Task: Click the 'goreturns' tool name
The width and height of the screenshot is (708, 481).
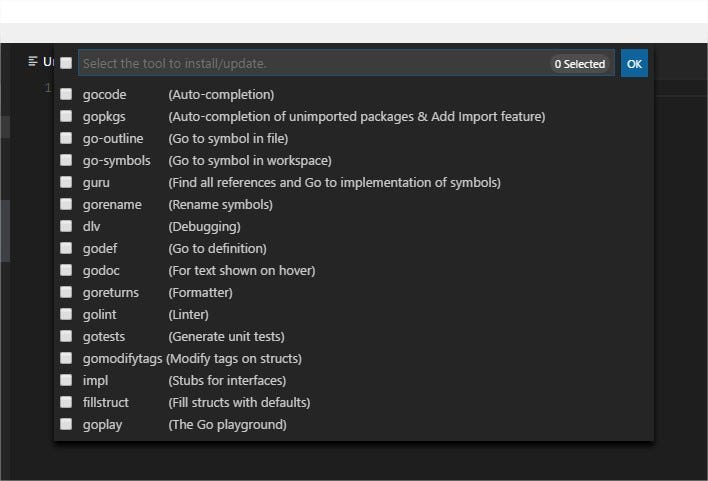Action: (111, 293)
